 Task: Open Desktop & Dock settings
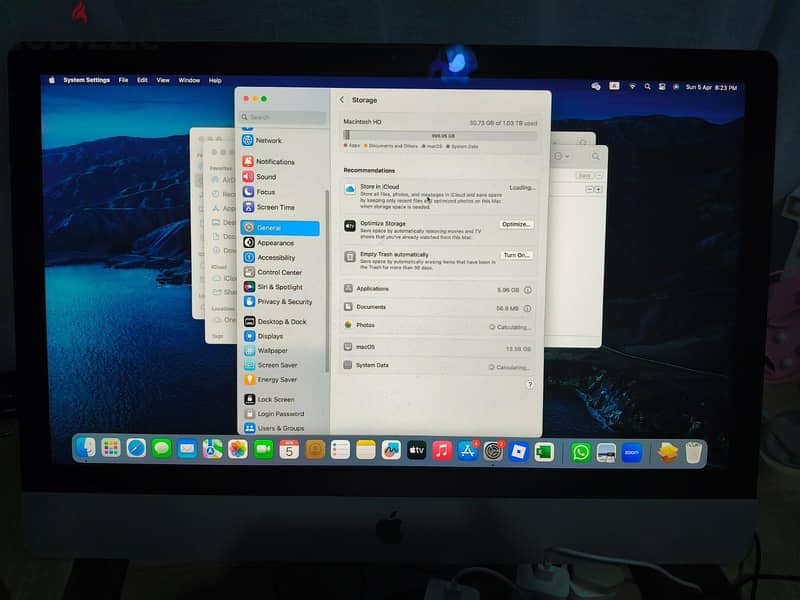pyautogui.click(x=280, y=321)
